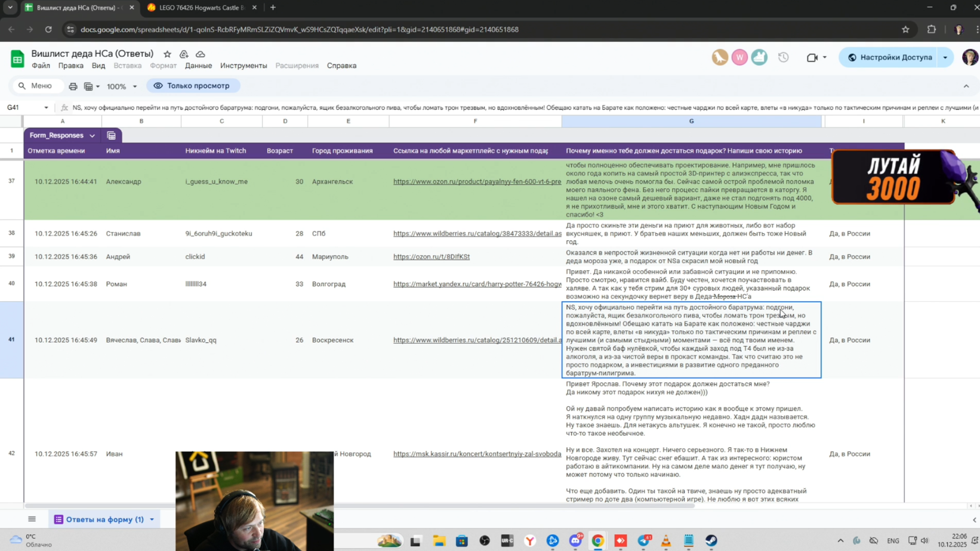980x551 pixels.
Task: Click the add to Drive icon
Action: pyautogui.click(x=184, y=54)
